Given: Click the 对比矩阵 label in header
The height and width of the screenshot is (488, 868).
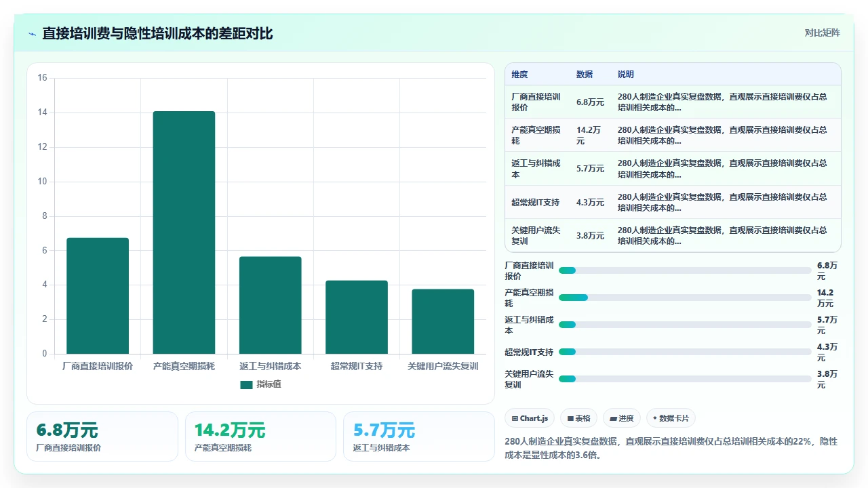Looking at the screenshot, I should 822,33.
